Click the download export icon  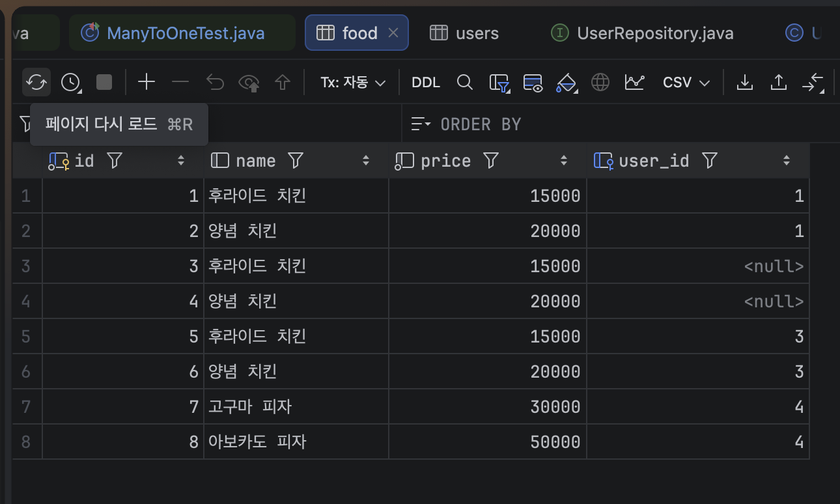(x=744, y=82)
